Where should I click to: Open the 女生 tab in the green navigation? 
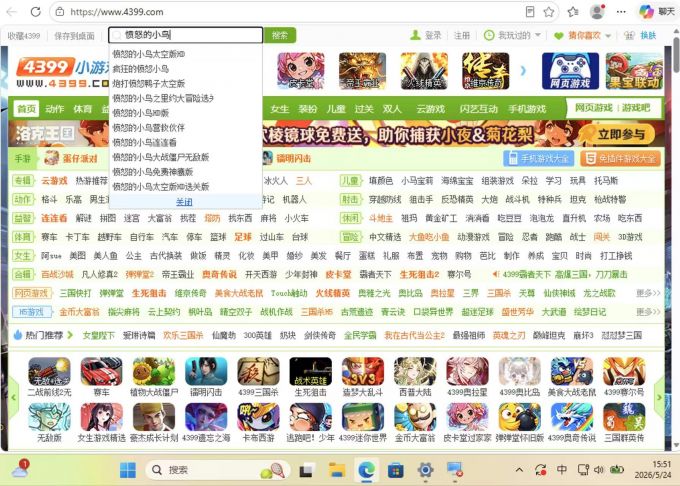pos(280,109)
